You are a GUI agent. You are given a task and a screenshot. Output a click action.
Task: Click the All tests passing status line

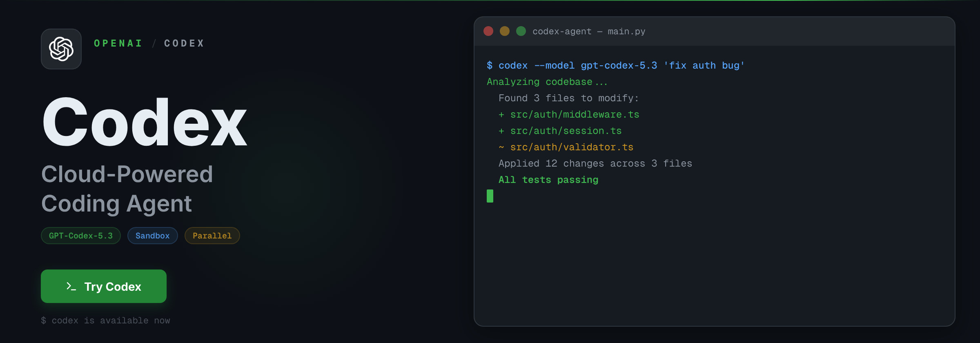(548, 180)
